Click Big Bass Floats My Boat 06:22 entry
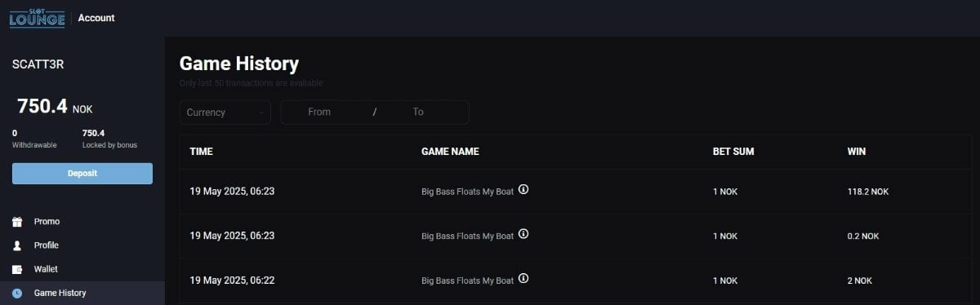 pos(467,281)
